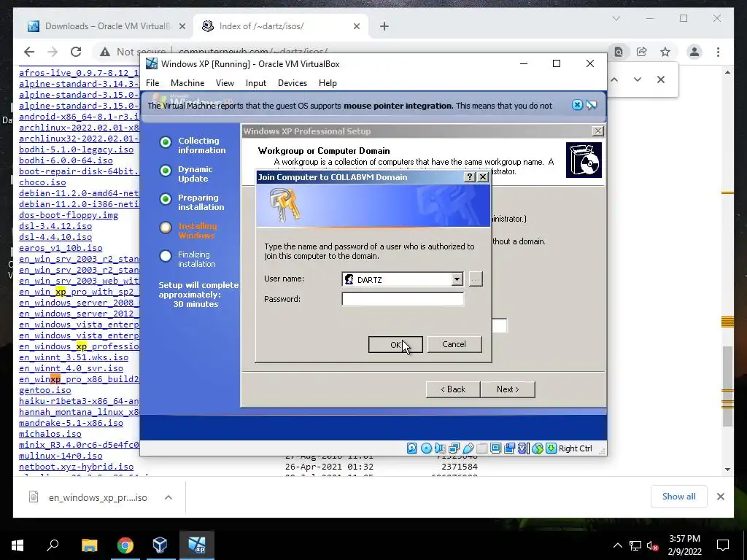Close the Chrome downloads bar
The image size is (747, 560).
click(720, 497)
